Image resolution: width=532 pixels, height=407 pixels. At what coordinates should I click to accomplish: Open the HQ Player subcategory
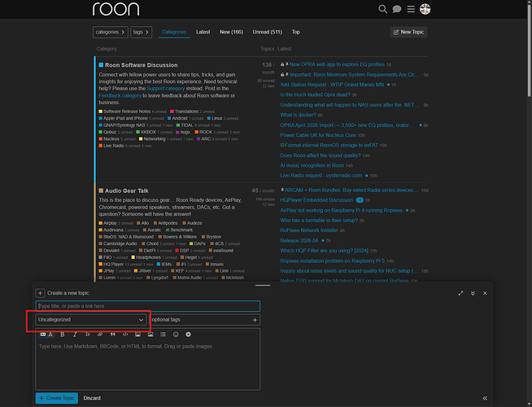point(113,264)
